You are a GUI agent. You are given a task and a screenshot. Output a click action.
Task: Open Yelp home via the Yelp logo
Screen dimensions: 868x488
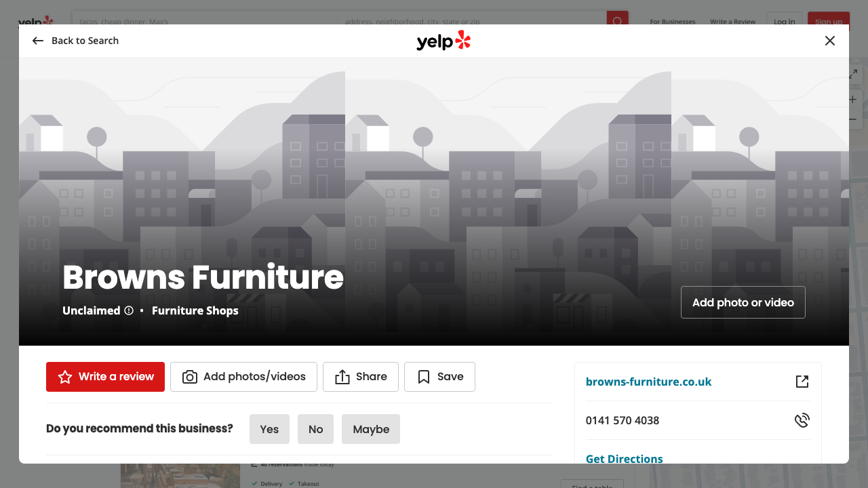click(x=443, y=41)
